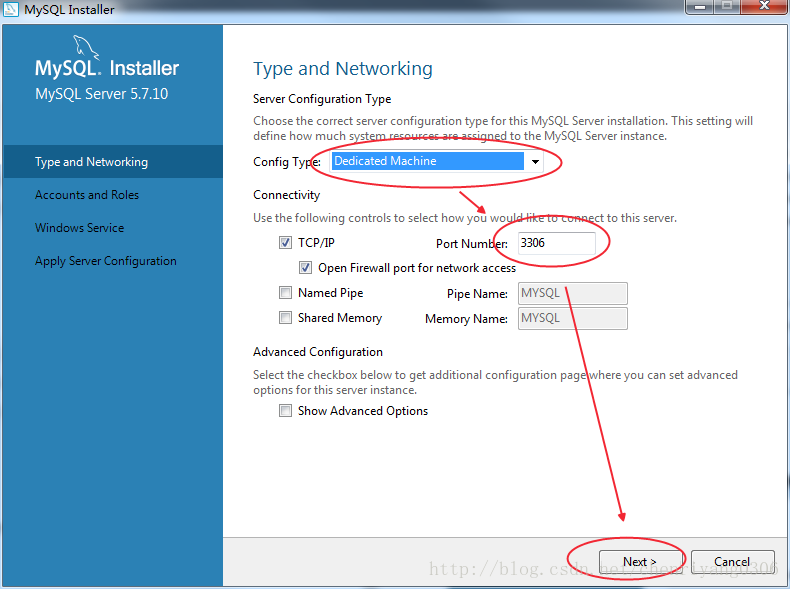Select the Dedicated Machine combo box value
Image resolution: width=790 pixels, height=589 pixels.
[428, 161]
